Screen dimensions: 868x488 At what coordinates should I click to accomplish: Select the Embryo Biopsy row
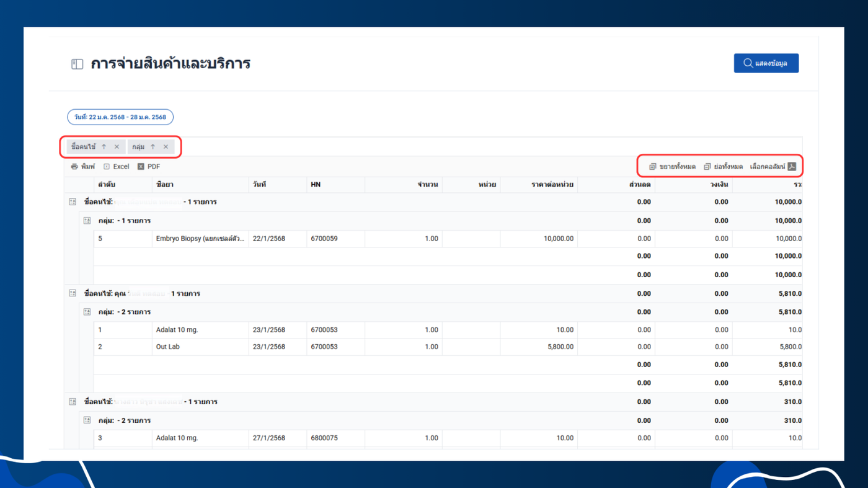click(201, 239)
